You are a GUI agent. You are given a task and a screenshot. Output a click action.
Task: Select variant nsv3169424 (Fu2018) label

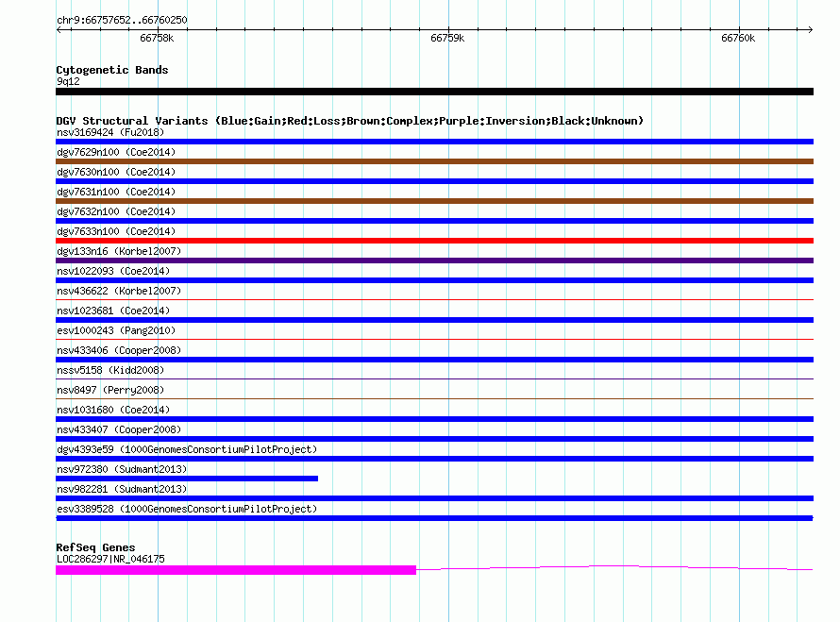110,132
